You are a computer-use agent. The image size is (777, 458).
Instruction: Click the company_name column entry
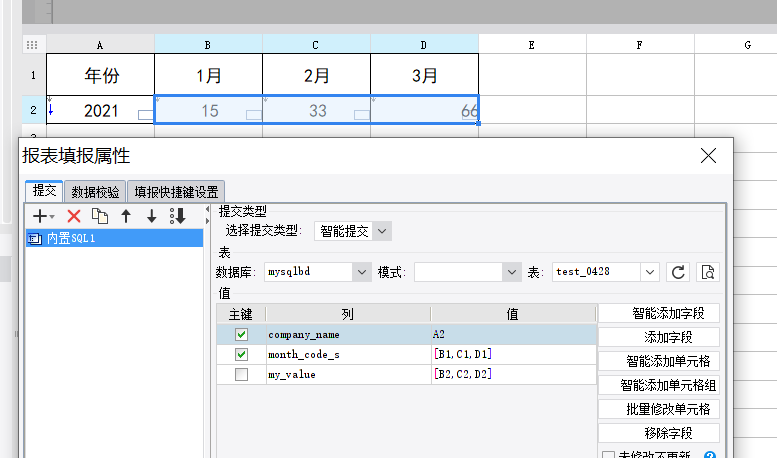point(348,335)
